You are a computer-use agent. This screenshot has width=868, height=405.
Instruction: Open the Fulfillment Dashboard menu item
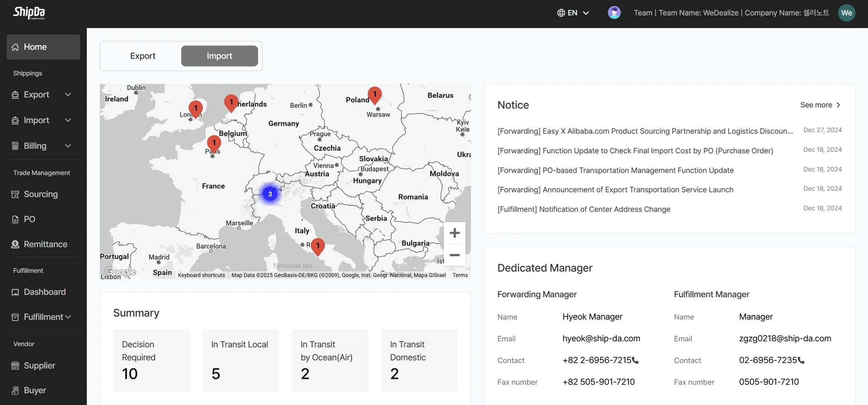[x=43, y=292]
